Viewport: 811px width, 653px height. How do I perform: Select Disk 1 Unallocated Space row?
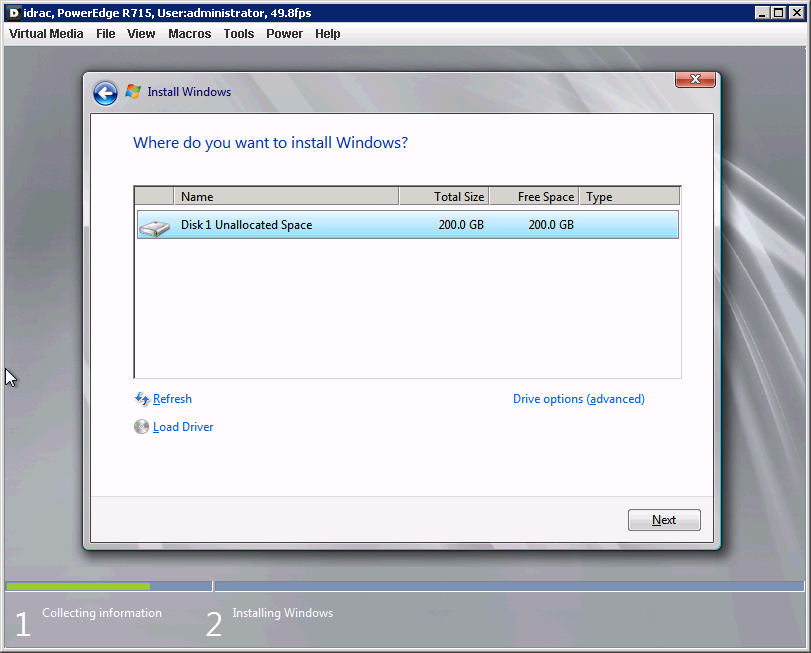[407, 225]
